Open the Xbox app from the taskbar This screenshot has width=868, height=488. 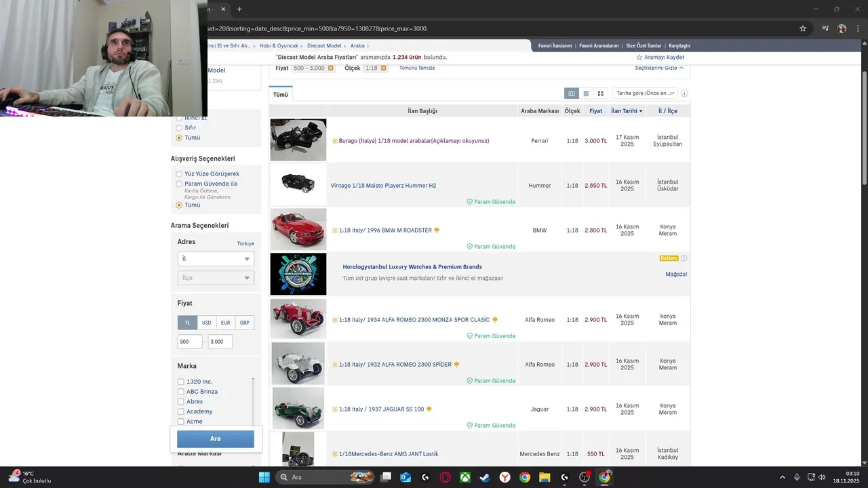[x=465, y=477]
